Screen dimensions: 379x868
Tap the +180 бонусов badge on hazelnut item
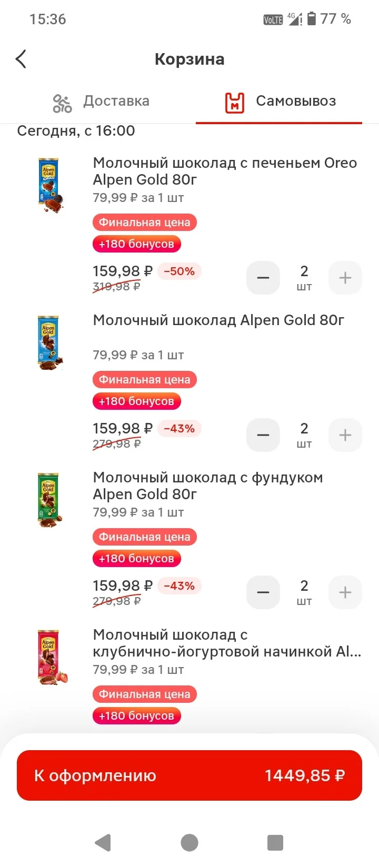click(137, 559)
